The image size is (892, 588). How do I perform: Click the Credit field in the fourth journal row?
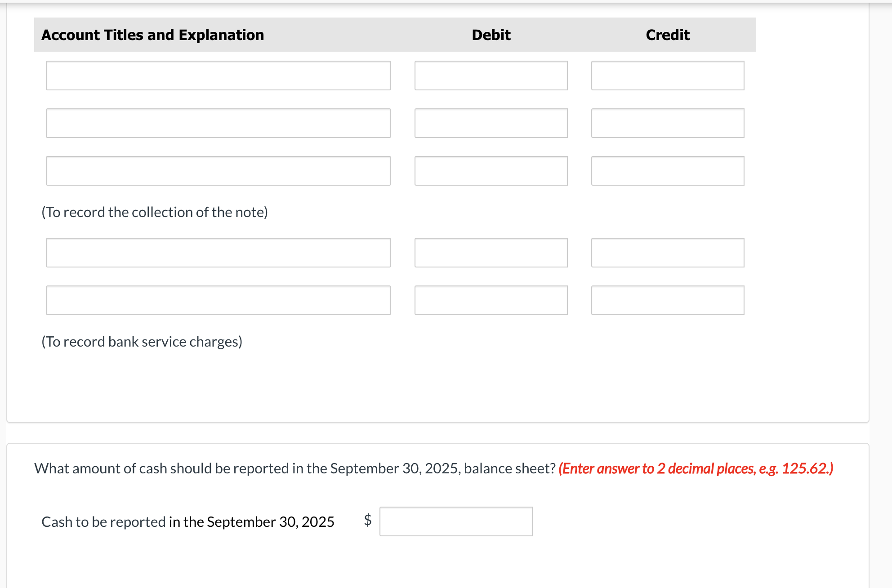pos(668,252)
